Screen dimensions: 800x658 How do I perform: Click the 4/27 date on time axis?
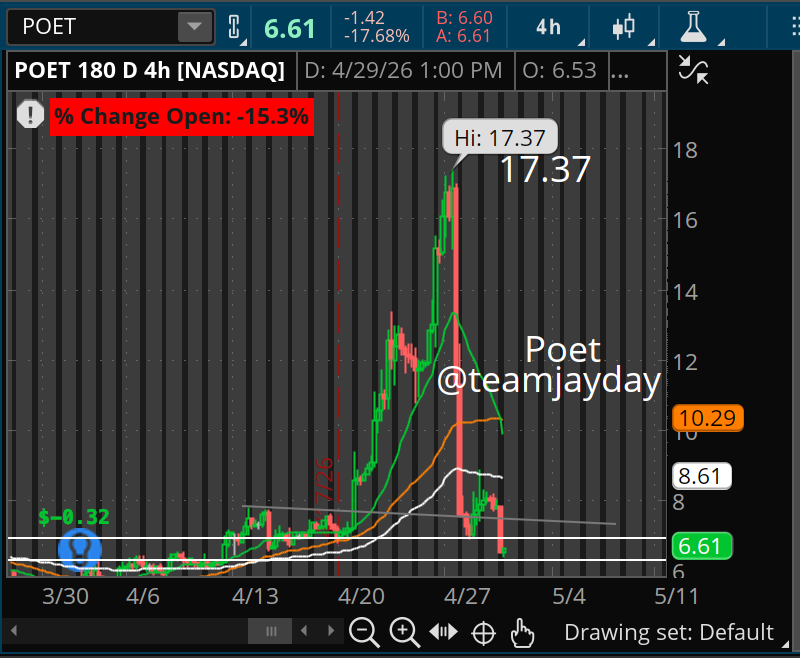[x=467, y=596]
